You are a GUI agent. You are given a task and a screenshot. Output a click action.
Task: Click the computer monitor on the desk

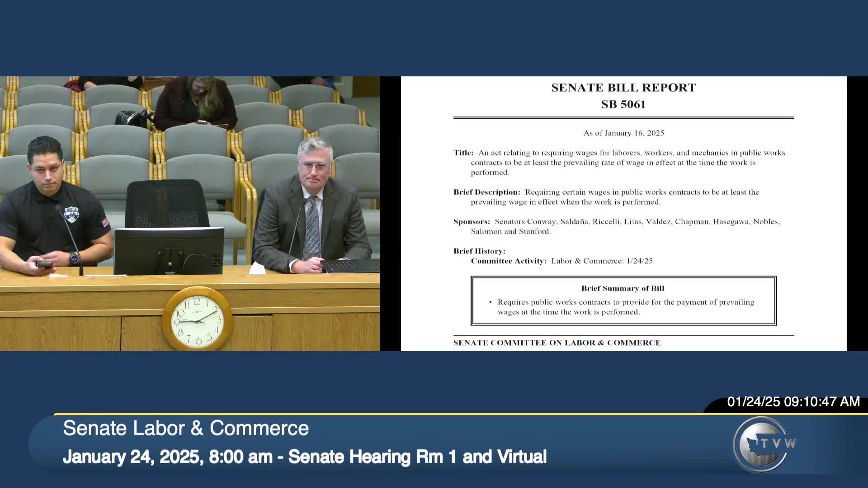pos(169,251)
